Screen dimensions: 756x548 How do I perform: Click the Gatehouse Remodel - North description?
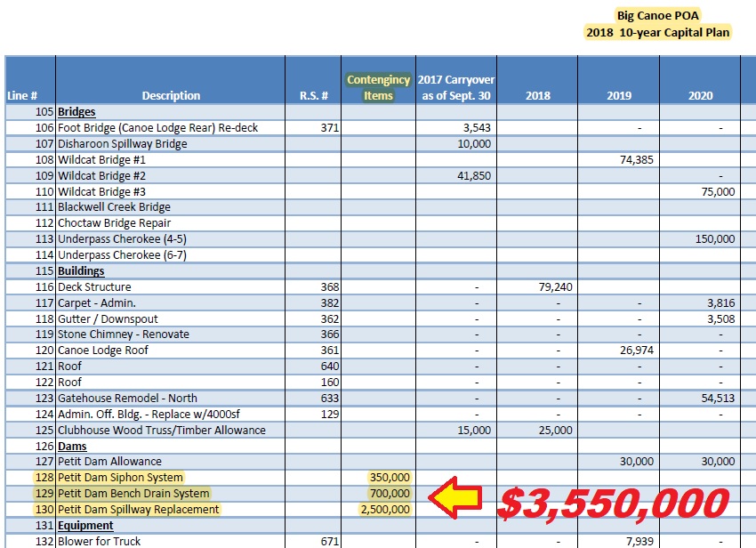tap(127, 399)
